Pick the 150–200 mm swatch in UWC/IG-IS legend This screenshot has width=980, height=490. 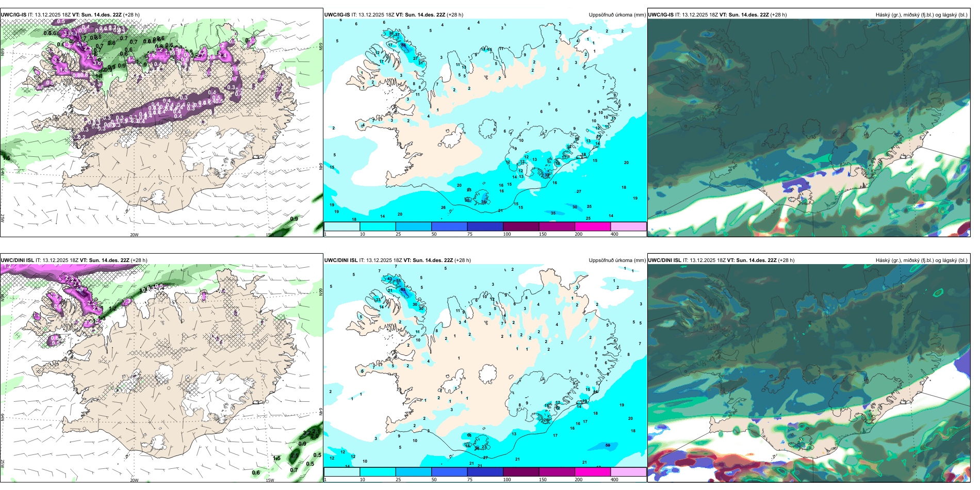tap(557, 226)
